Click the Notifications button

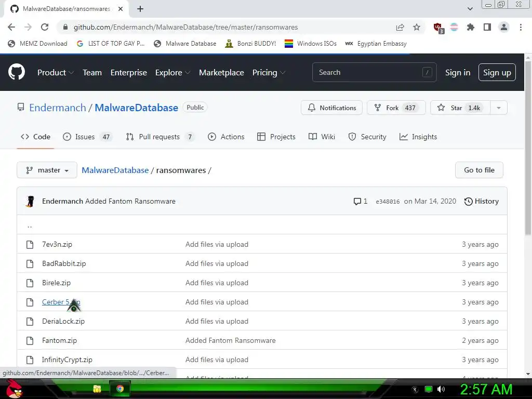click(x=332, y=108)
